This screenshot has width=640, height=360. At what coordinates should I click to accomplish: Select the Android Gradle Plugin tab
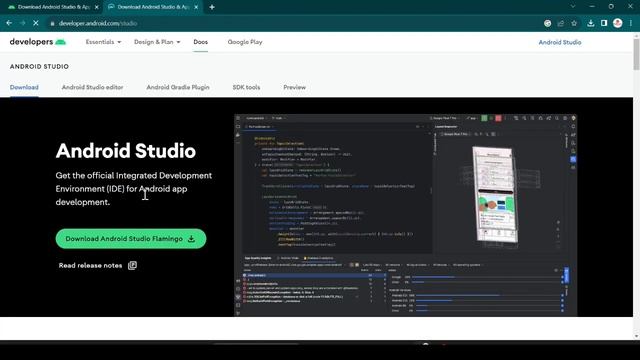click(x=178, y=87)
